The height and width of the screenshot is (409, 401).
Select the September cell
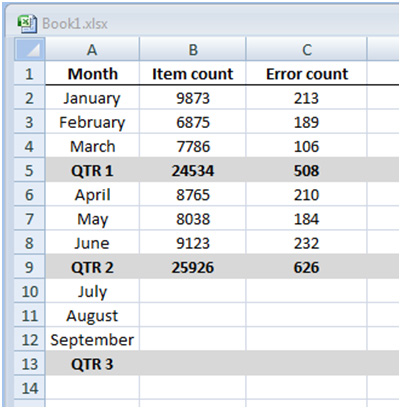tap(92, 339)
